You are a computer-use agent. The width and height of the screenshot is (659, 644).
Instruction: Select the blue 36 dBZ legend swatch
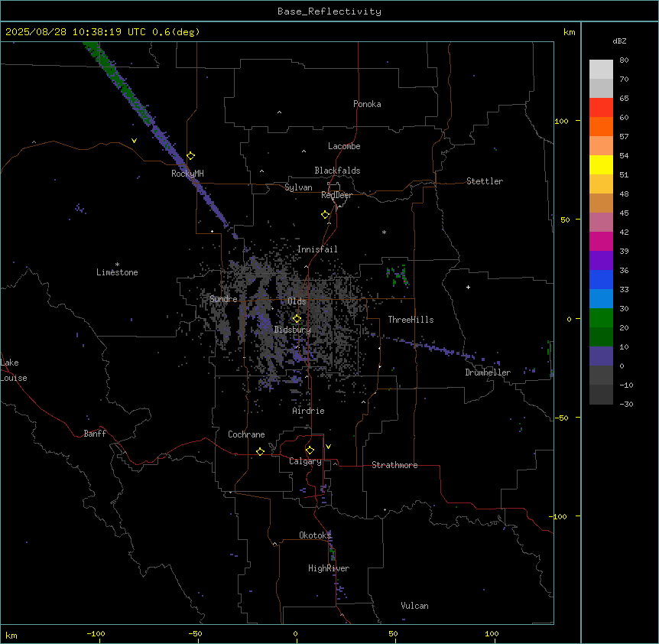(x=601, y=279)
